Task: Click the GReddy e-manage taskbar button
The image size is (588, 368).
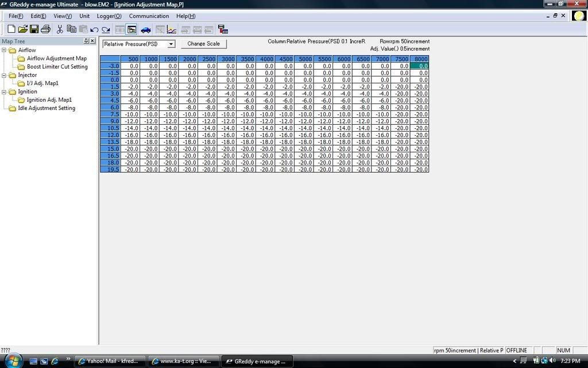Action: (257, 361)
